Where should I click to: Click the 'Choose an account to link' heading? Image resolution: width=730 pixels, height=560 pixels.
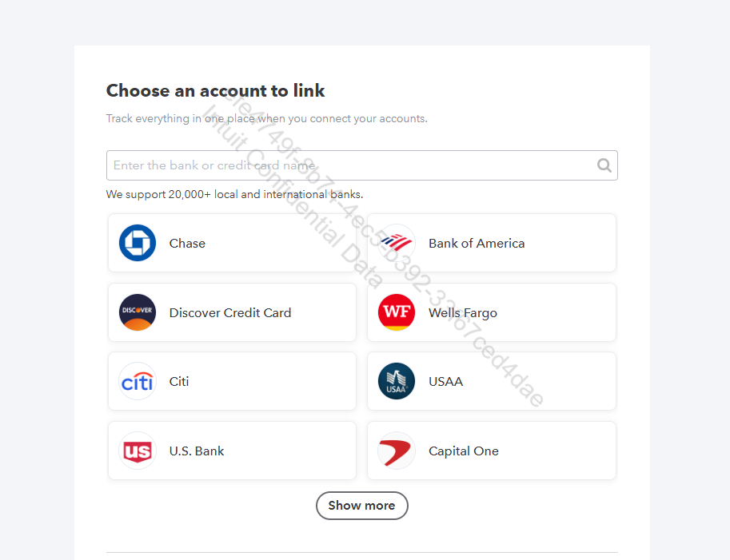point(216,91)
